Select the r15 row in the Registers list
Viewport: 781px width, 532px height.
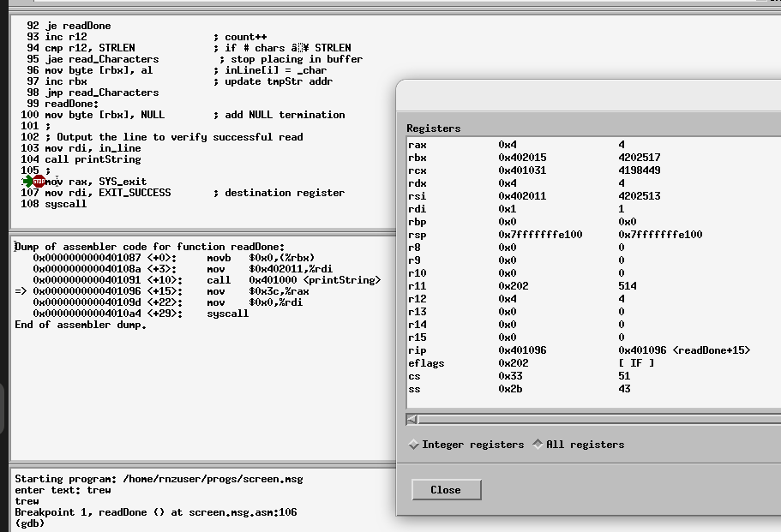point(594,338)
